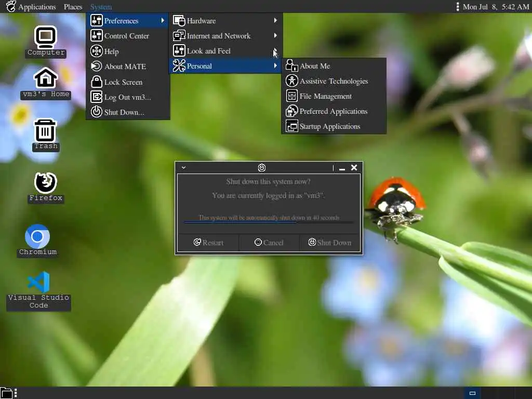Click the Preferred Applications icon
532x399 pixels.
pyautogui.click(x=291, y=111)
